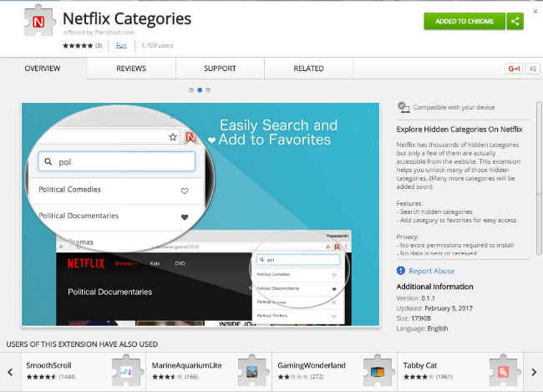Click the Users of this extension have also used heading
543x392 pixels.
coord(82,344)
